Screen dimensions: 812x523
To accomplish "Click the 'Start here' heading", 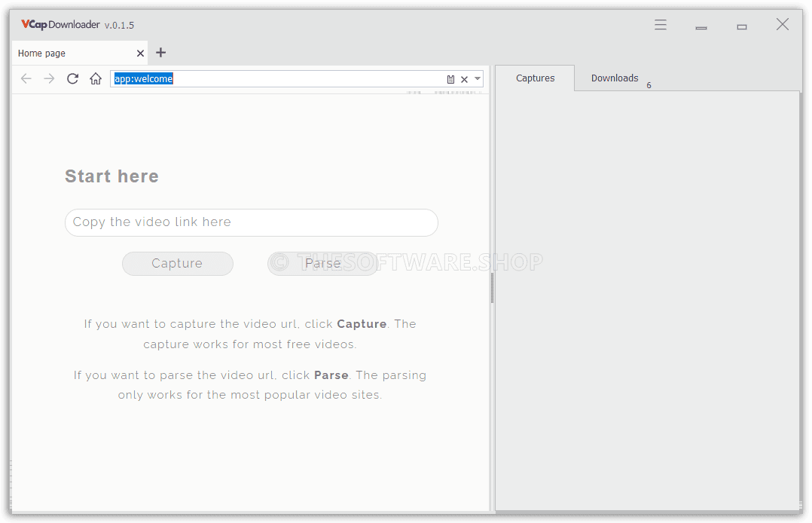I will [111, 176].
